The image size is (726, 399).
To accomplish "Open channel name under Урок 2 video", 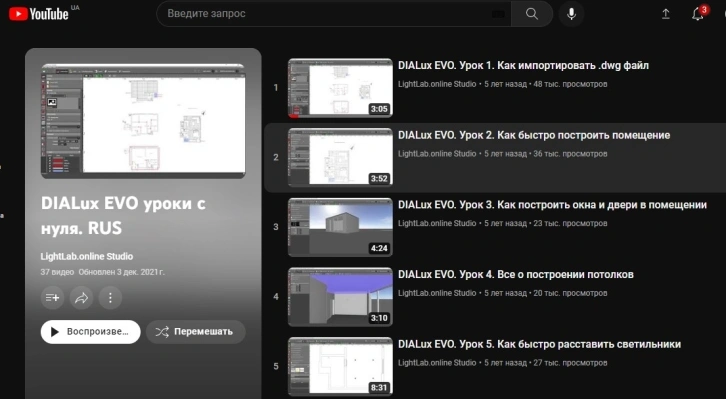I will [x=437, y=154].
